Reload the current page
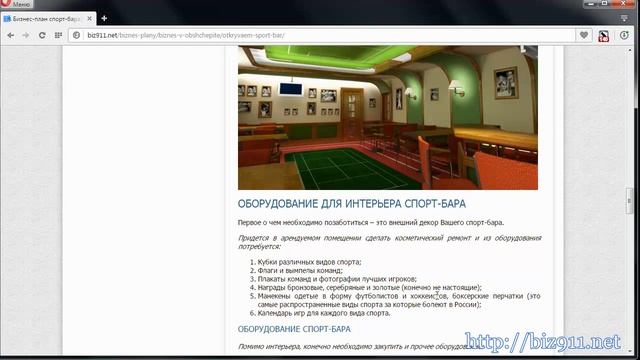This screenshot has width=640, height=360. click(42, 36)
